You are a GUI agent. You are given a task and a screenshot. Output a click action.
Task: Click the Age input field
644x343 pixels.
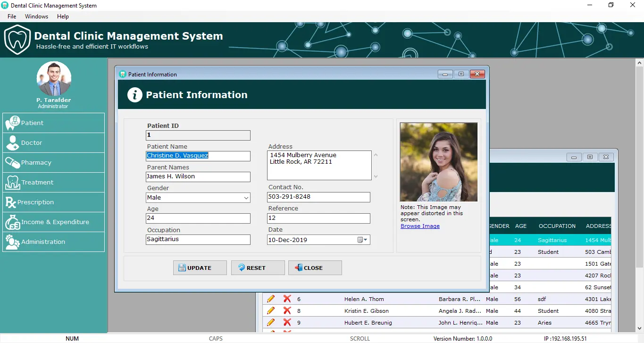[x=198, y=218]
